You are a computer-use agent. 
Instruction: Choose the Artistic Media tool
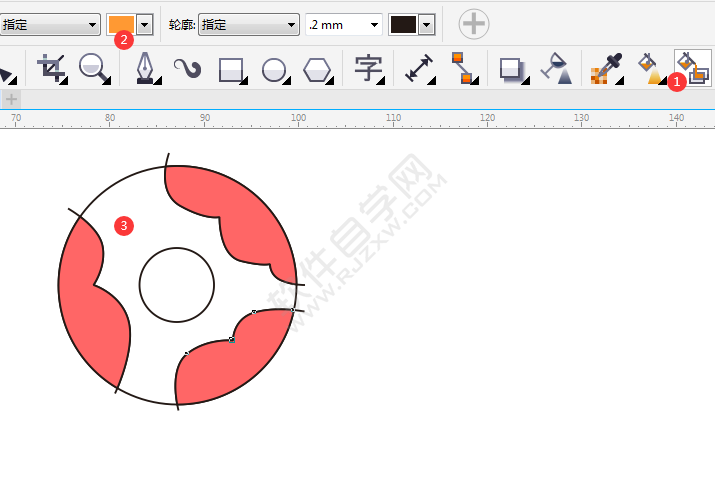click(187, 69)
